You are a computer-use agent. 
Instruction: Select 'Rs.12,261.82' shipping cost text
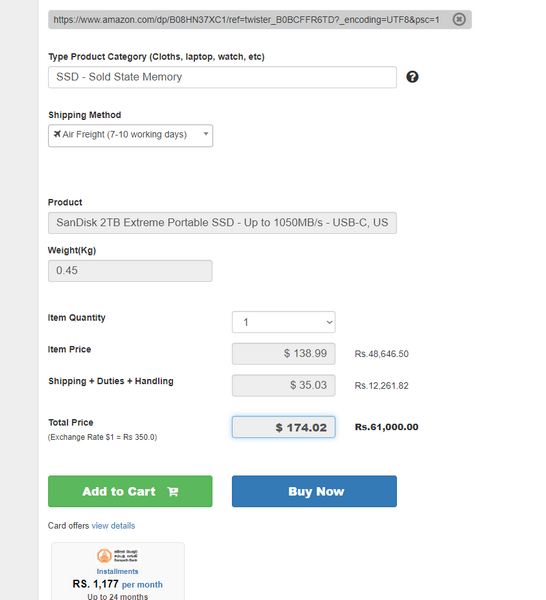coord(381,386)
